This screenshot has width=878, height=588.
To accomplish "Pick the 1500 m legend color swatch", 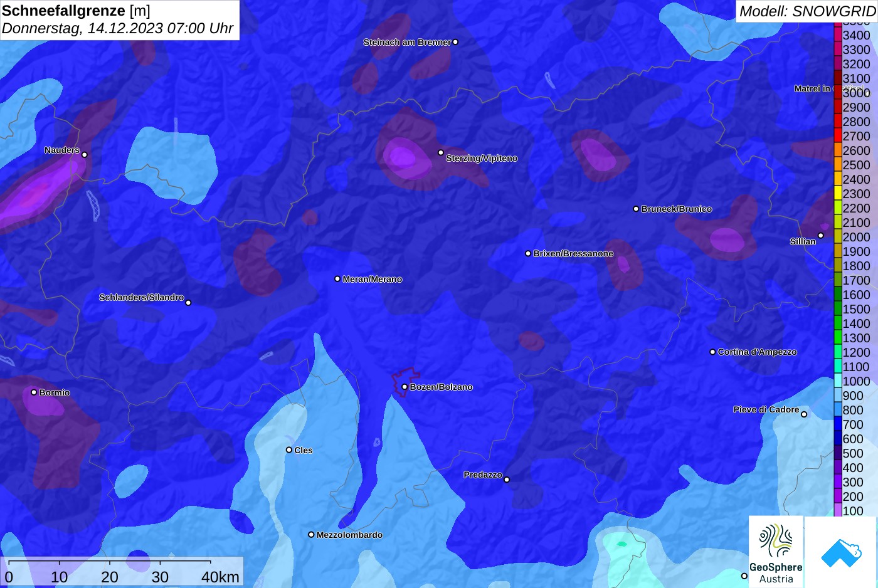I will (x=838, y=308).
